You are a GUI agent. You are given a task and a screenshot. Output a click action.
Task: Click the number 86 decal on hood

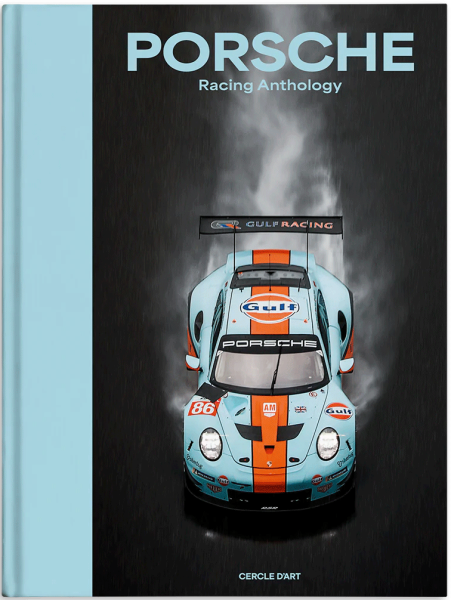203,408
